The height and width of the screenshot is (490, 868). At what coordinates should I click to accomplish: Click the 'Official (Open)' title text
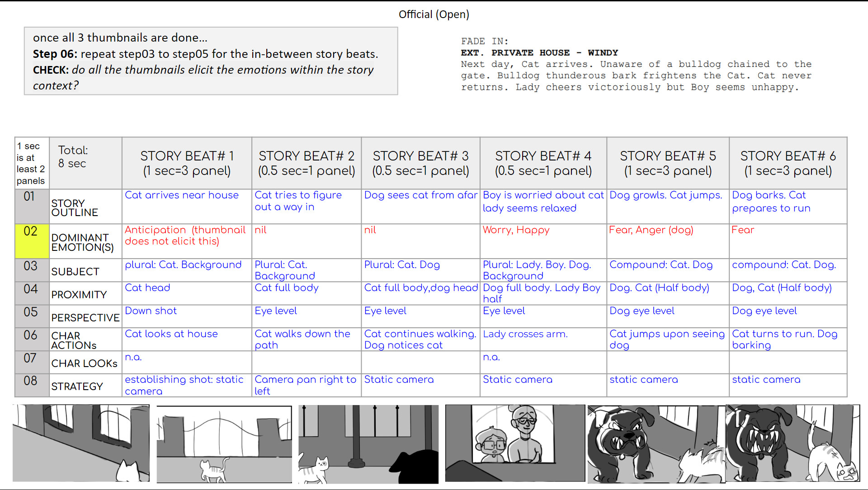pos(434,14)
